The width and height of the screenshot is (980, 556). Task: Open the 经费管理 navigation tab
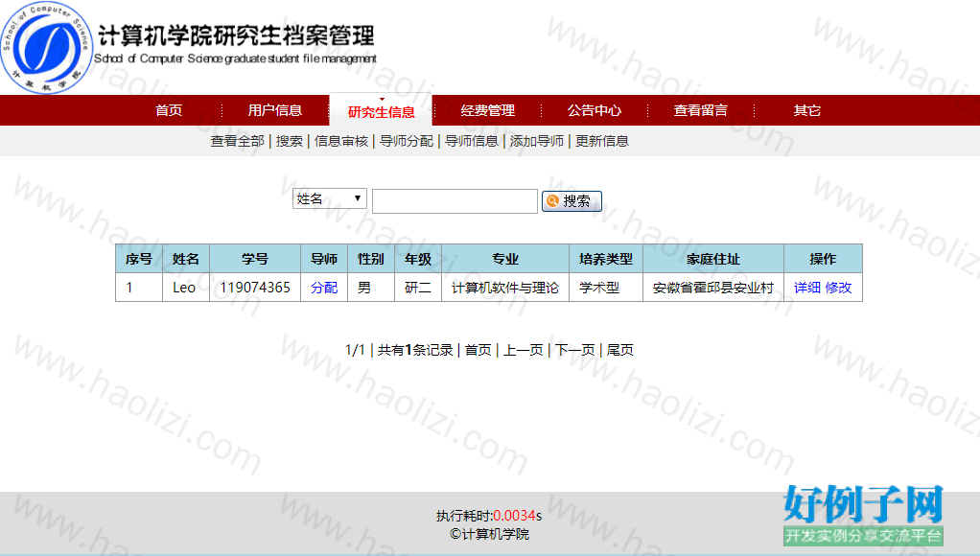[487, 110]
